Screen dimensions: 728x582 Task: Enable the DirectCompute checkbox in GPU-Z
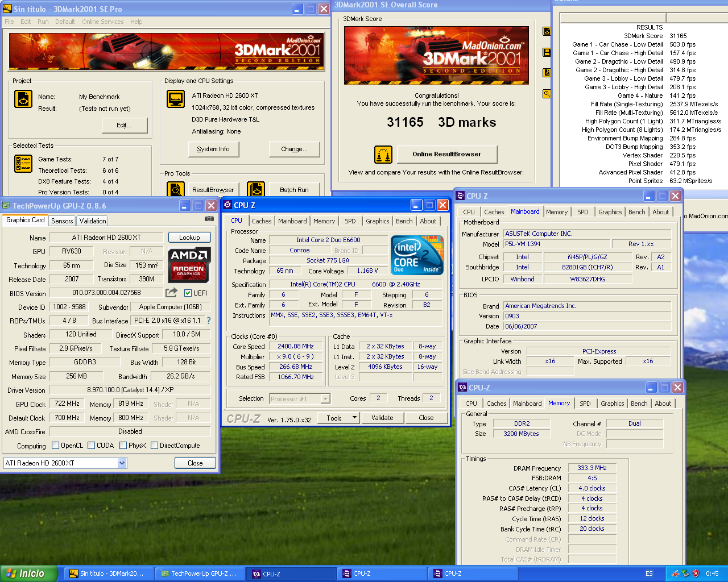154,446
